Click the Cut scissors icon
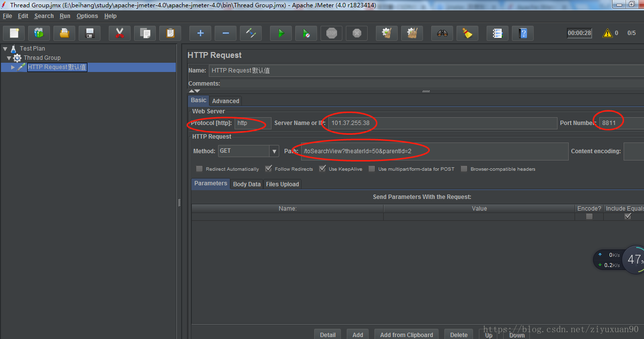Viewport: 644px width, 339px height. [119, 33]
